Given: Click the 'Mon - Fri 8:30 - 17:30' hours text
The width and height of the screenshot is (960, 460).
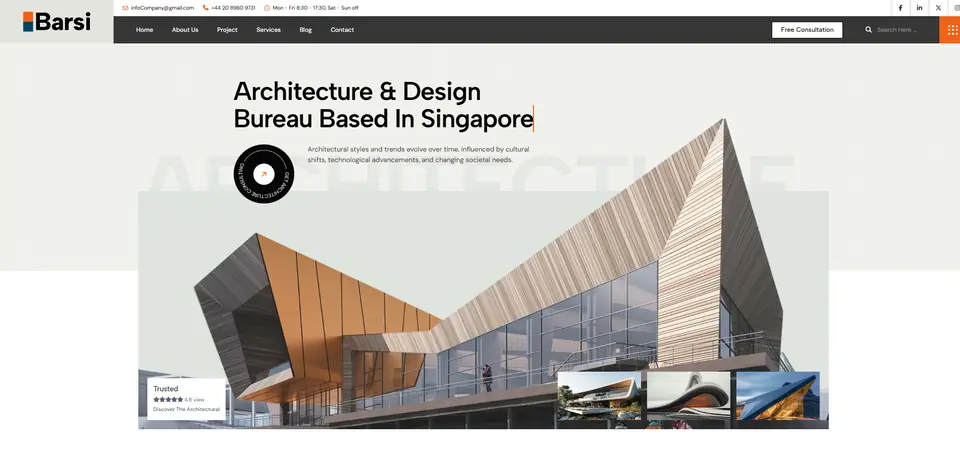Looking at the screenshot, I should point(299,8).
